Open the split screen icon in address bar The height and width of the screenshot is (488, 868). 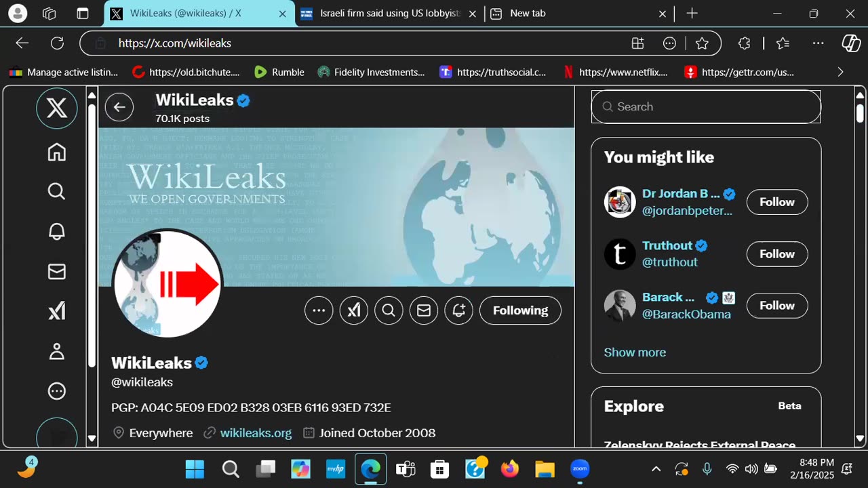pyautogui.click(x=637, y=43)
